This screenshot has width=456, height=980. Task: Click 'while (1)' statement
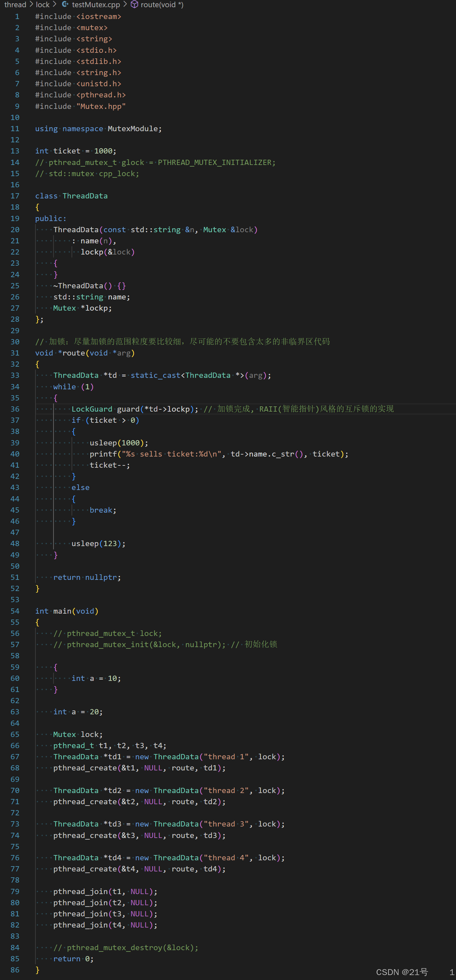tap(74, 386)
